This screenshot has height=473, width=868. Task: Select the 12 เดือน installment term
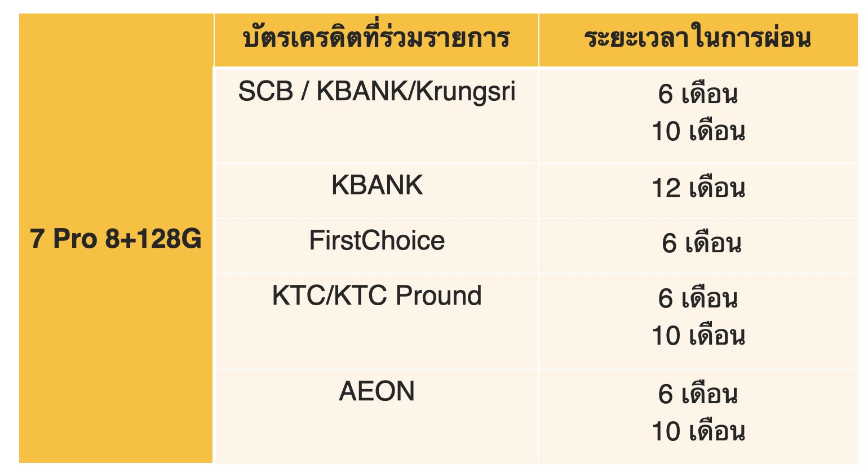pos(698,188)
